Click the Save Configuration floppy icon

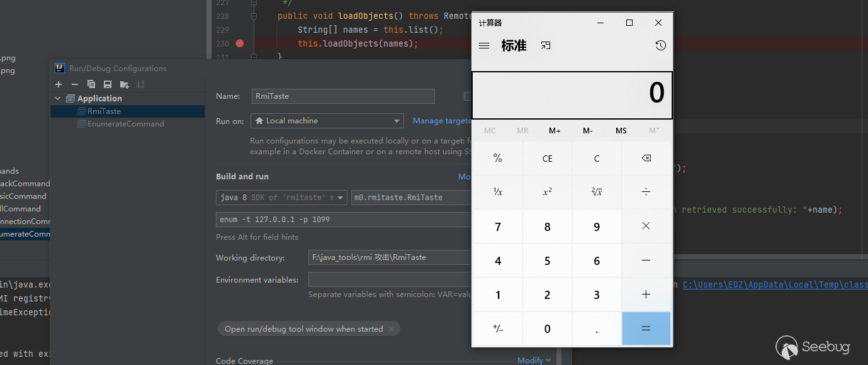pos(108,84)
